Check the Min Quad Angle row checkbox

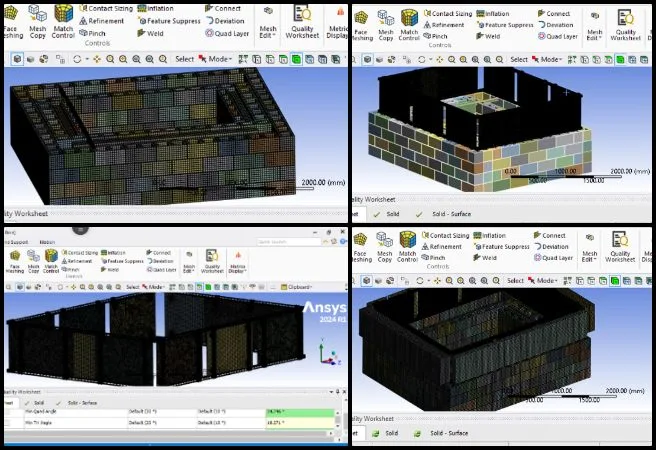click(x=8, y=412)
